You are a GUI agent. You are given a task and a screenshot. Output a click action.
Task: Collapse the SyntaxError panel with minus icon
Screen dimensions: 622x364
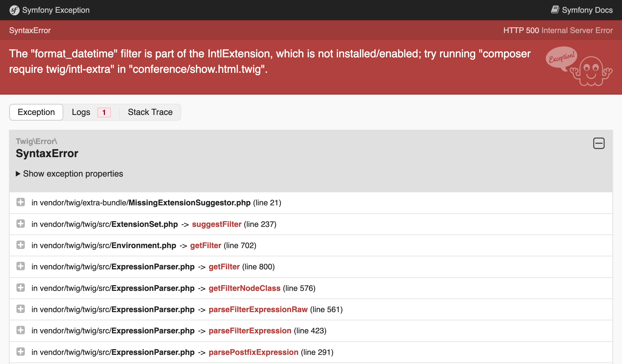click(599, 143)
